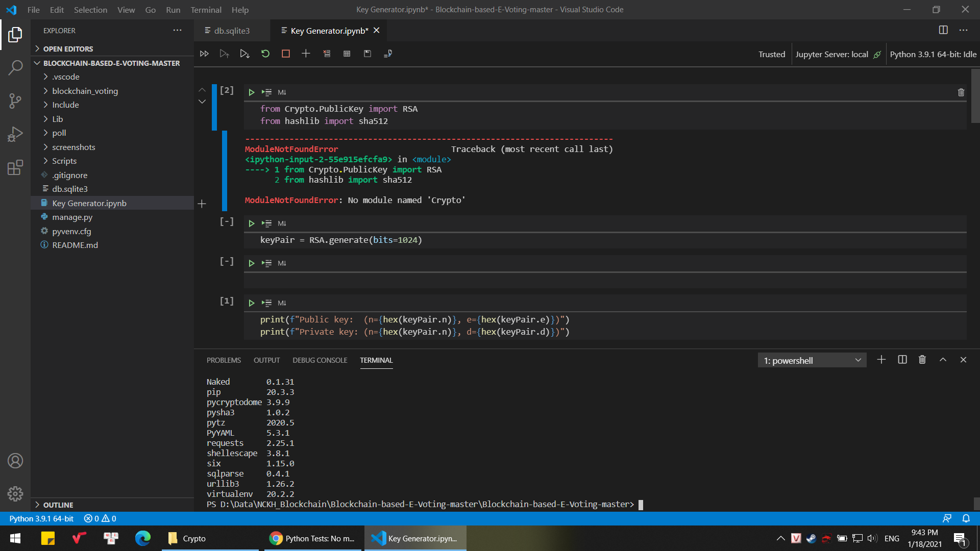The height and width of the screenshot is (551, 980).
Task: Select the Problems tab
Action: 224,360
